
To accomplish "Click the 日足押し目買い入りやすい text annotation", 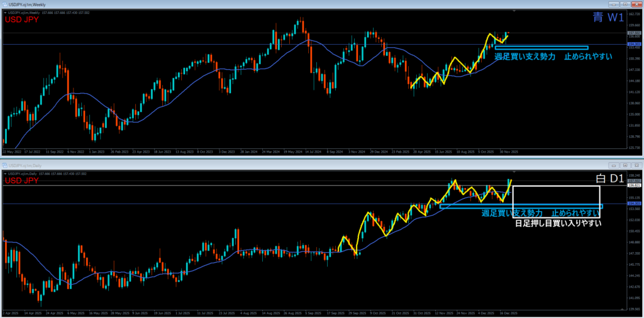I will tap(558, 223).
